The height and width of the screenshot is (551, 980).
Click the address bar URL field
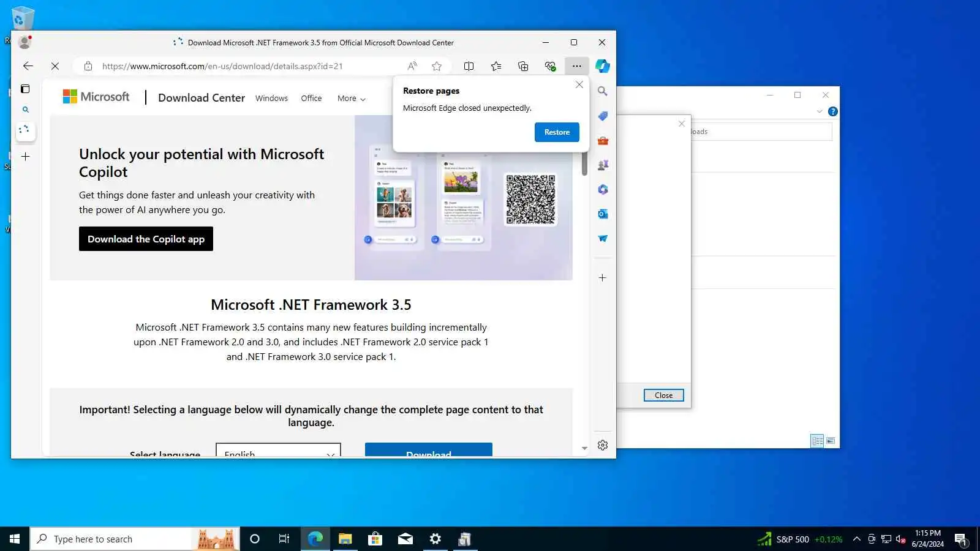click(x=245, y=66)
